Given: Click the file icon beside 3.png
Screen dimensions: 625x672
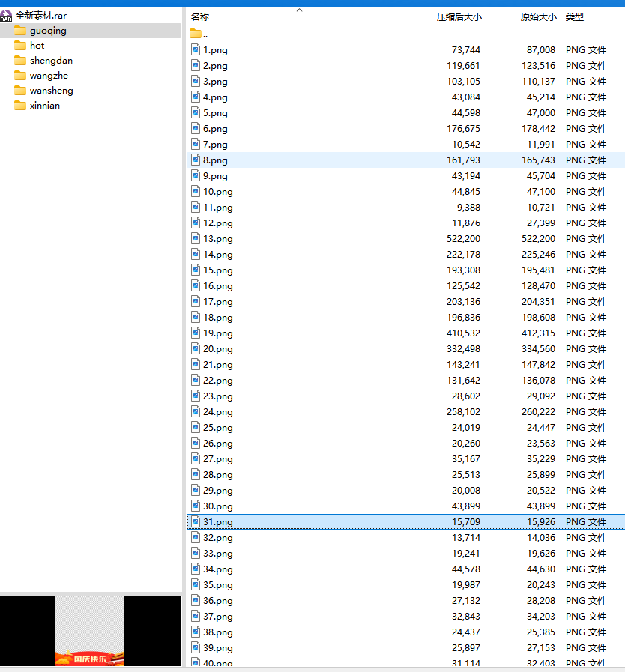Looking at the screenshot, I should click(196, 82).
